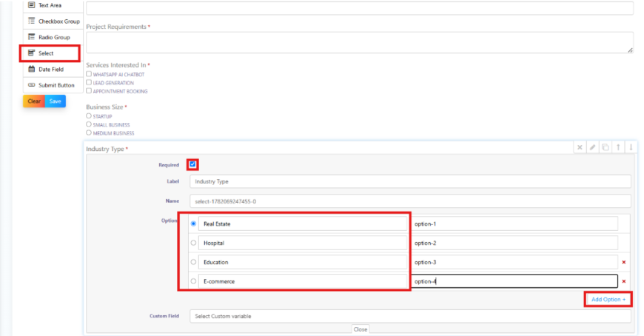Click the option-3 value field
This screenshot has width=644, height=336.
514,262
